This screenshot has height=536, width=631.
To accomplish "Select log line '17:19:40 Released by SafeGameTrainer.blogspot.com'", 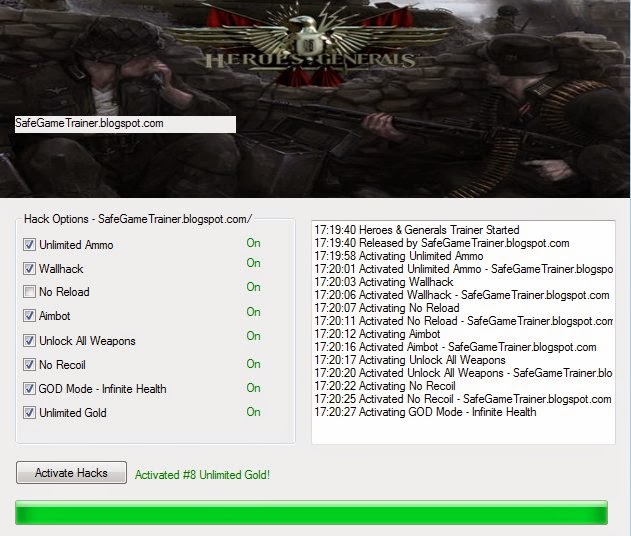I will point(442,243).
